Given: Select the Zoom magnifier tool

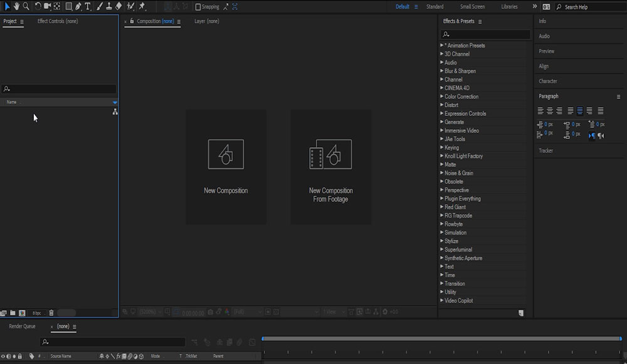Looking at the screenshot, I should pyautogui.click(x=26, y=6).
